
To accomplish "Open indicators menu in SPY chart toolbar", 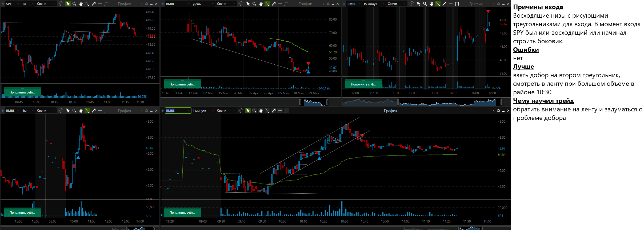I will tap(61, 4).
